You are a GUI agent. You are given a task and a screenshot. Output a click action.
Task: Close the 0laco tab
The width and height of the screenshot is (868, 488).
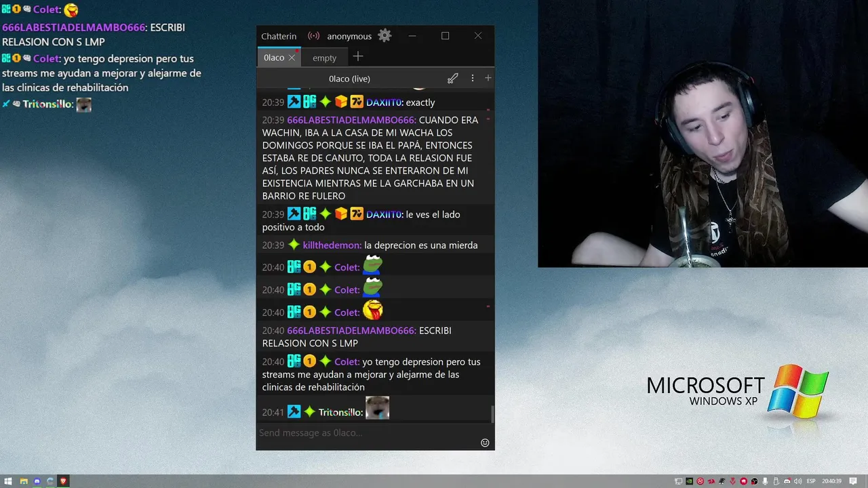292,58
